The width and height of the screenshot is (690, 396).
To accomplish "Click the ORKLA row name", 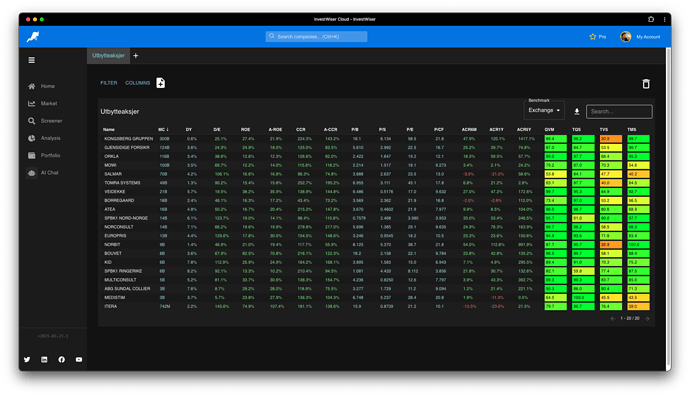I will pyautogui.click(x=111, y=156).
